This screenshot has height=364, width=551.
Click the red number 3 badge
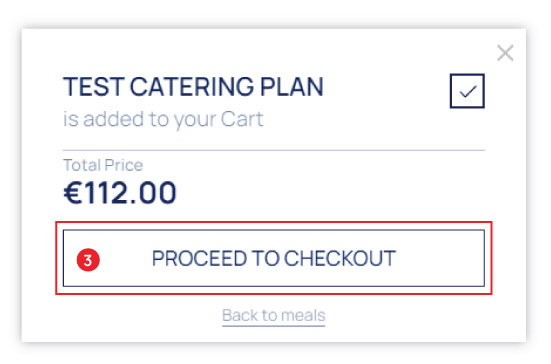click(x=88, y=260)
